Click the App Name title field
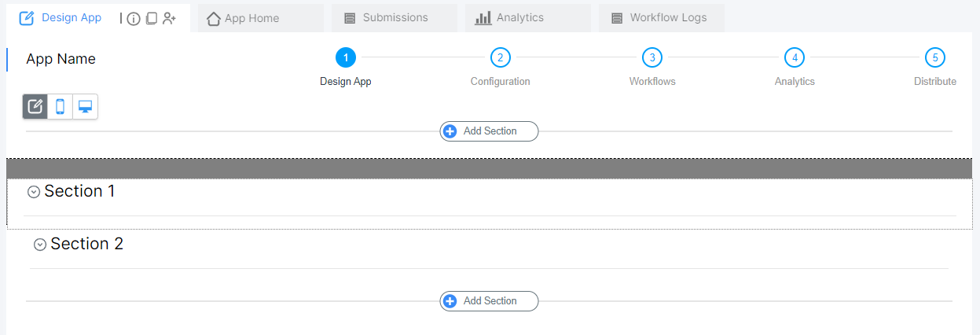980x335 pixels. [x=61, y=59]
